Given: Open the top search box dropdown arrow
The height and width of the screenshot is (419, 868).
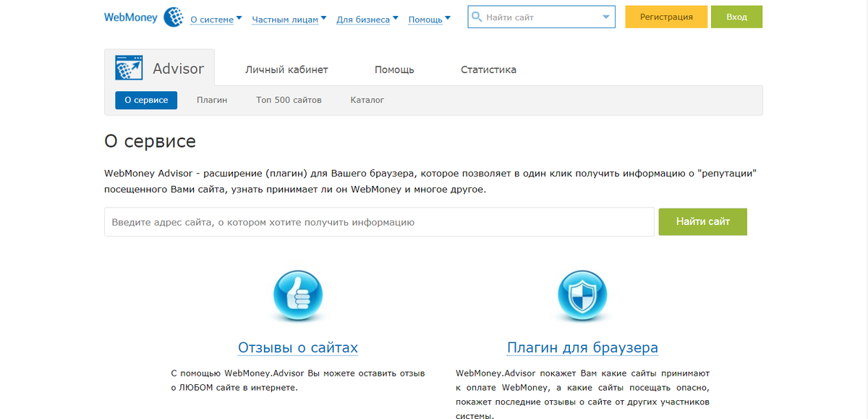Looking at the screenshot, I should coord(606,17).
